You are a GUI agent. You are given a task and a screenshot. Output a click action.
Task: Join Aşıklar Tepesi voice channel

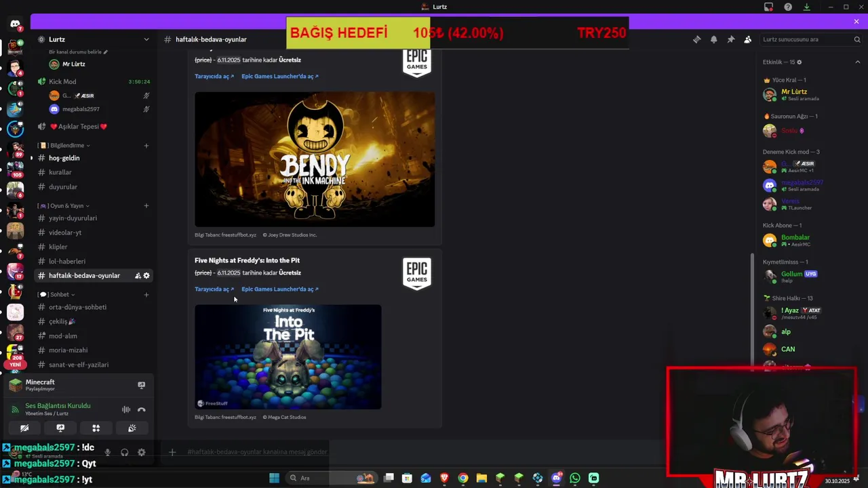point(94,127)
